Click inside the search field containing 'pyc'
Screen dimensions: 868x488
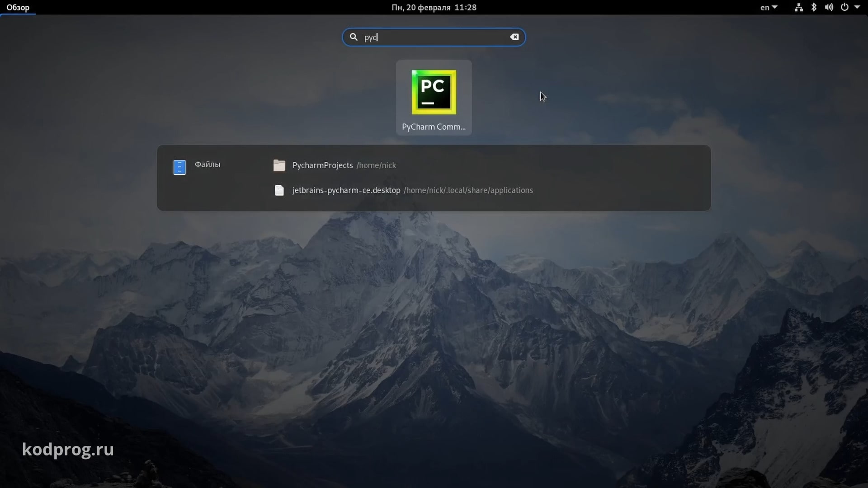coord(434,37)
